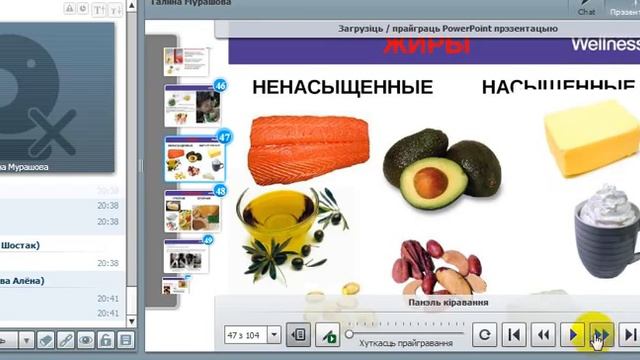The image size is (640, 360).
Task: Open the slide number dropdown arrow
Action: coord(274,335)
